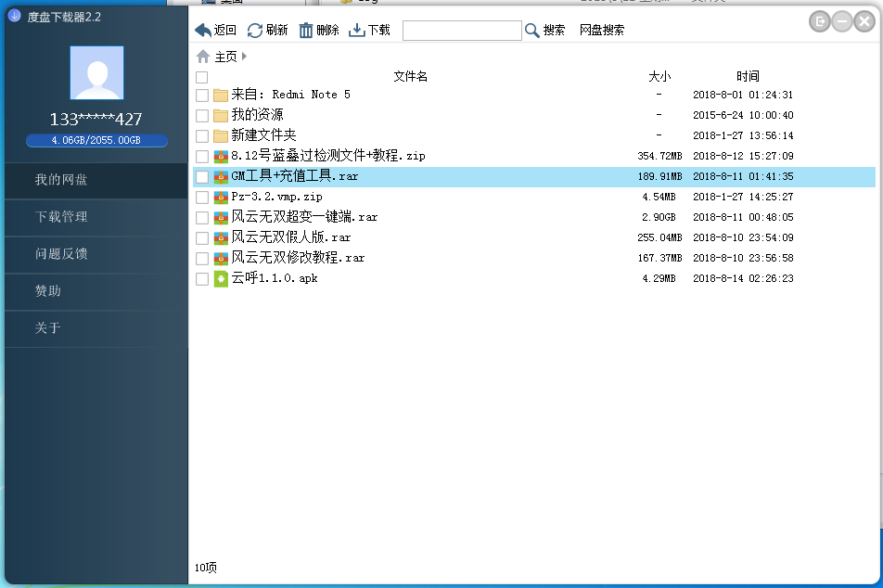Check the box for 风云无双超变一键端.rar

[x=201, y=217]
